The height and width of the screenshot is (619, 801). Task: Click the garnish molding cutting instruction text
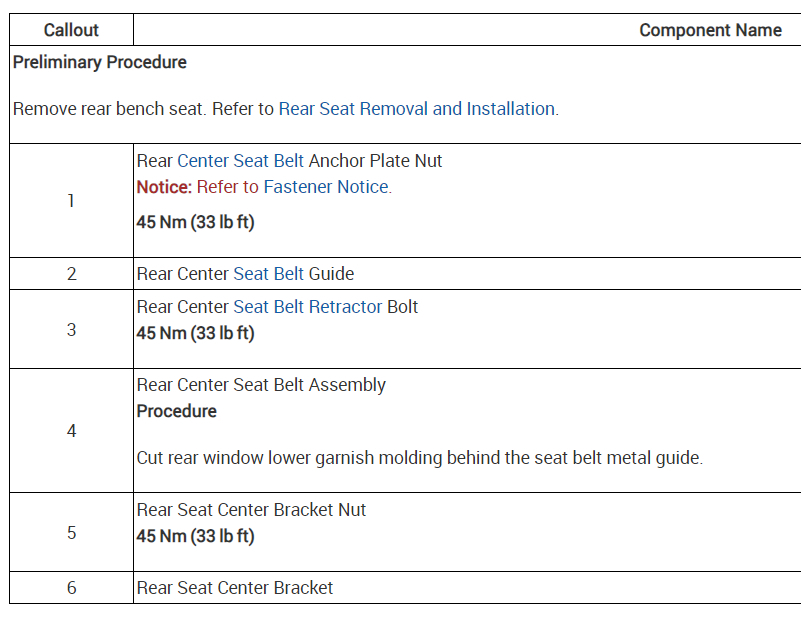(x=420, y=458)
